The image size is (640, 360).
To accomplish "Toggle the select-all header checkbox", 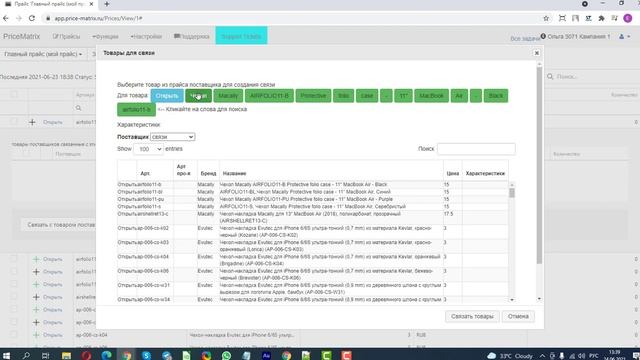I will click(14, 95).
